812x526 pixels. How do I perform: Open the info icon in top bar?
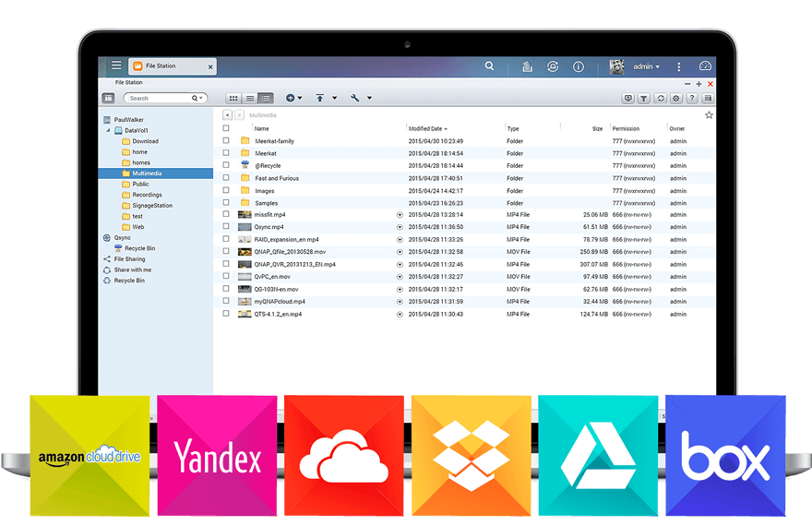point(579,66)
